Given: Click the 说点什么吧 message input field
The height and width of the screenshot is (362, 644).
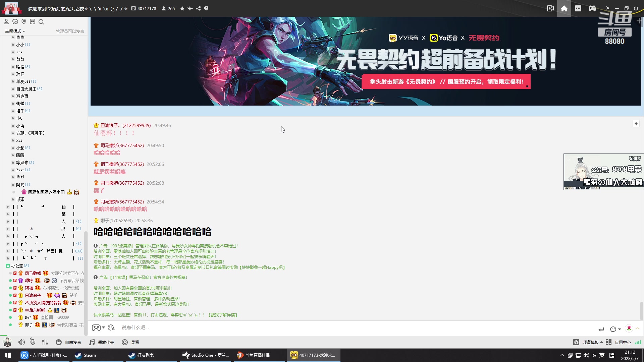Looking at the screenshot, I should coord(235,327).
